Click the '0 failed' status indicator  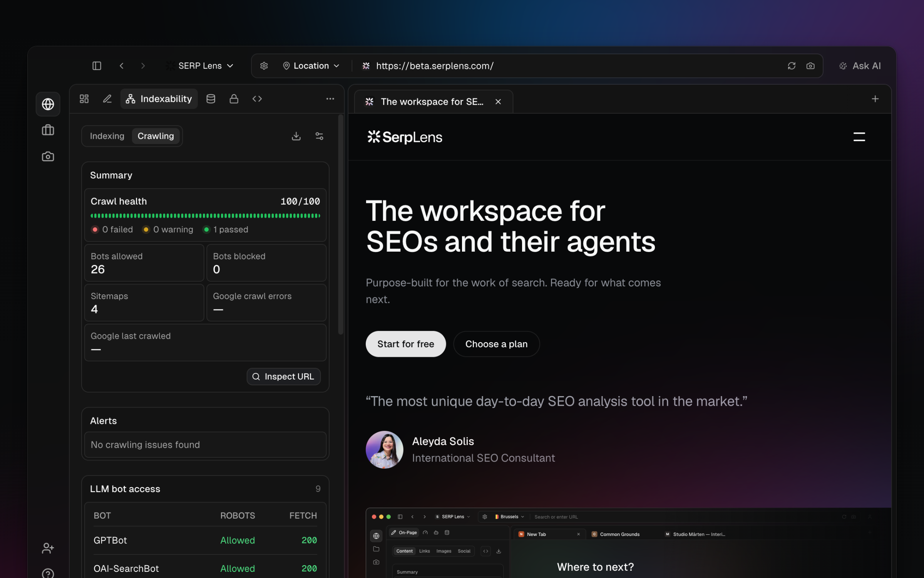tap(112, 230)
